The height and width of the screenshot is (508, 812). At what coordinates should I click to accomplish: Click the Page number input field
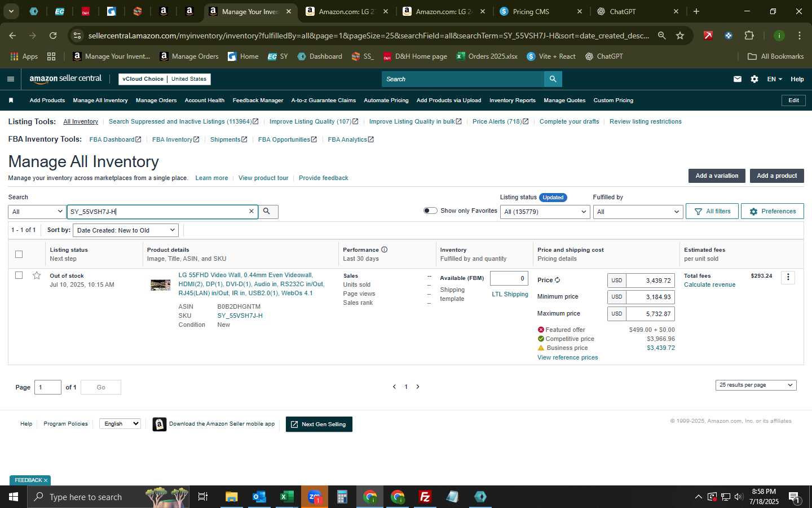coord(48,387)
